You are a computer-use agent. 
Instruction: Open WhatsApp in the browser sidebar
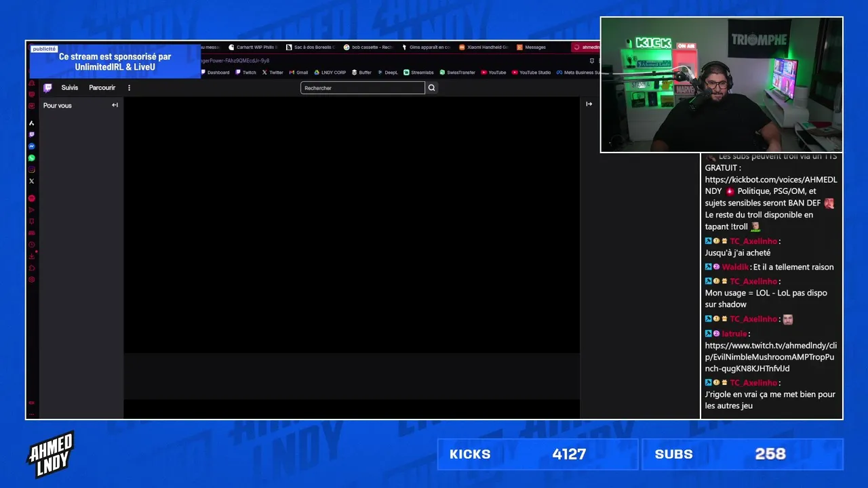pyautogui.click(x=32, y=158)
